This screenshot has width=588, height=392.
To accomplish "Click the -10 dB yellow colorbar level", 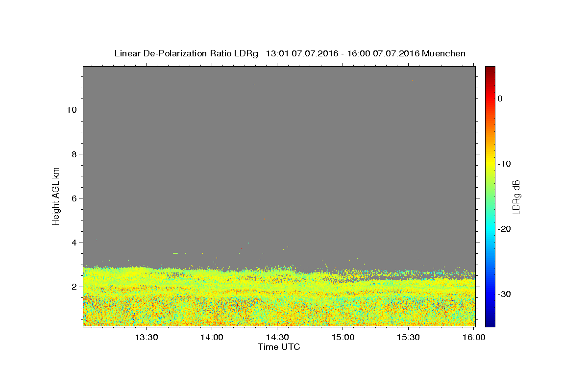I will [x=490, y=164].
